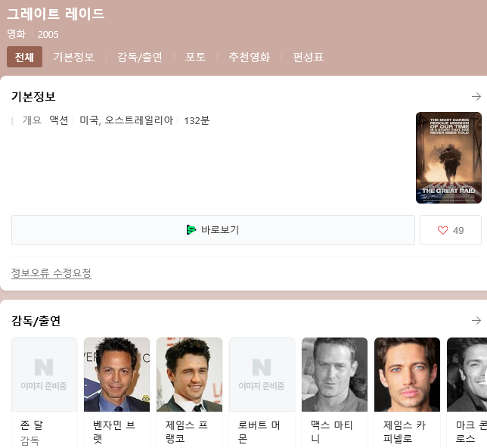Open 제임스 프랭코 photo

(190, 375)
